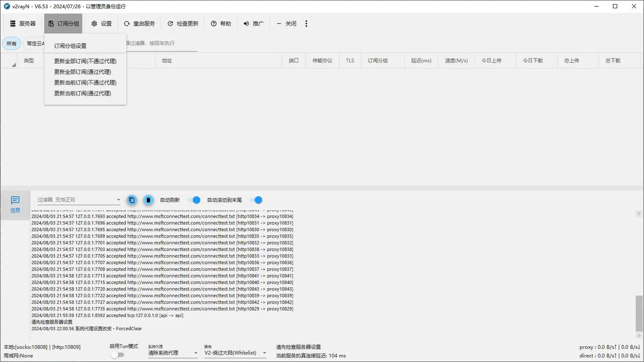Image resolution: width=644 pixels, height=362 pixels.
Task: Open the 路由 routing dropdown
Action: pyautogui.click(x=236, y=353)
